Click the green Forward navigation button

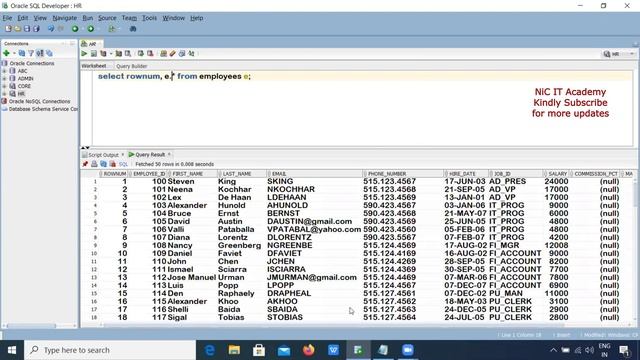91,29
